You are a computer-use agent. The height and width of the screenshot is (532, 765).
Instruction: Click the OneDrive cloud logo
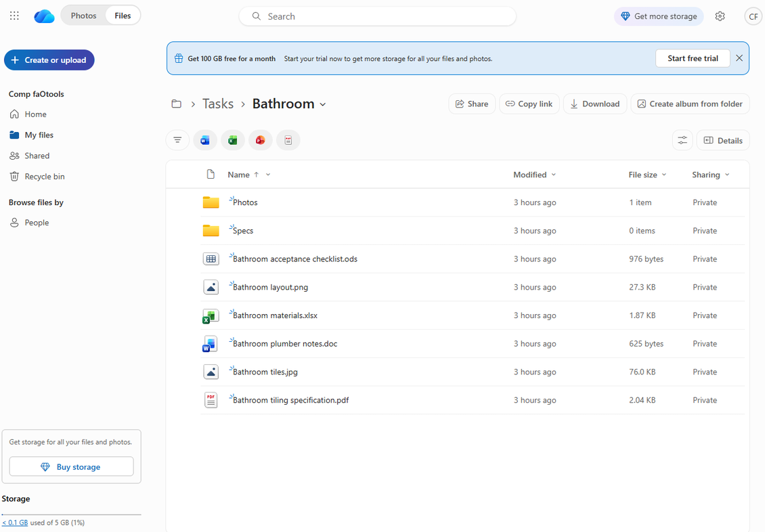pyautogui.click(x=44, y=16)
